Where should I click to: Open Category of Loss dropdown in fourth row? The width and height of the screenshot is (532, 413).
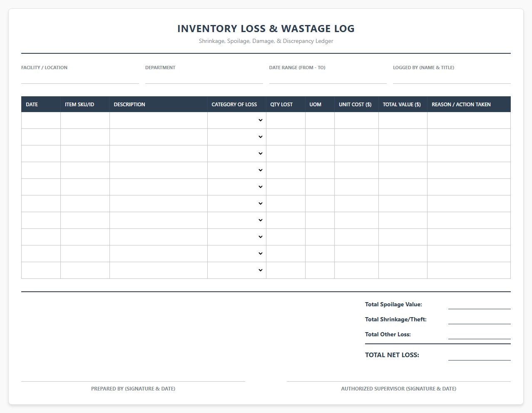click(x=237, y=170)
